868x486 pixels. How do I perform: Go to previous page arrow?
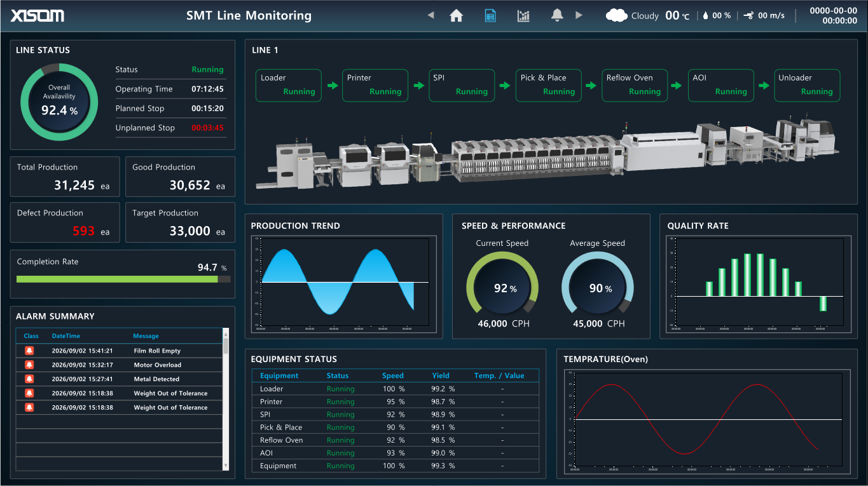[x=431, y=15]
